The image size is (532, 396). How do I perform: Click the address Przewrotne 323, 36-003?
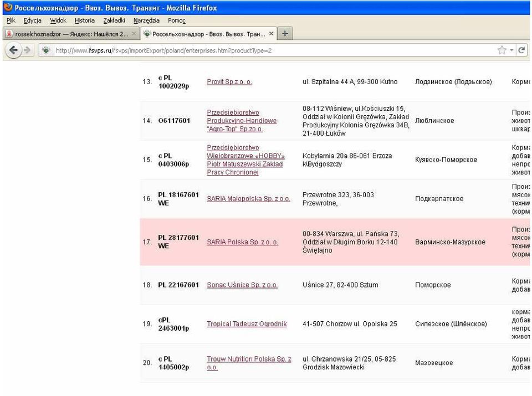coord(338,199)
